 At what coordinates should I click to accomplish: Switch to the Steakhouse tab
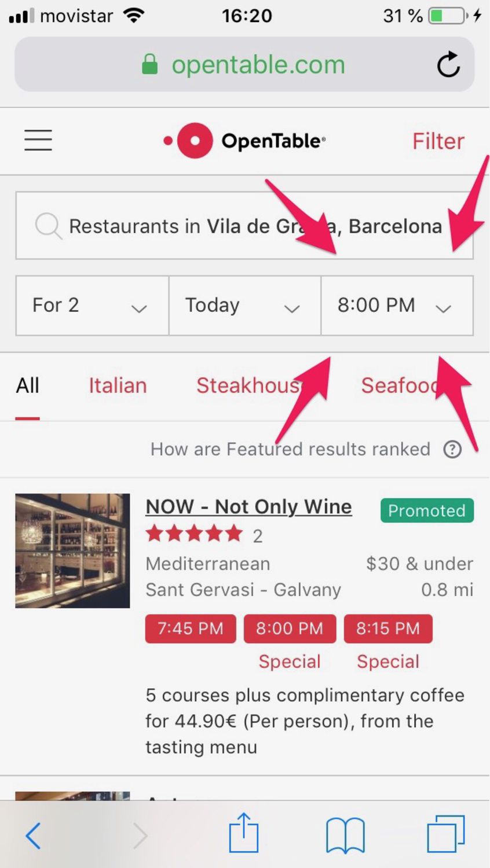(249, 385)
